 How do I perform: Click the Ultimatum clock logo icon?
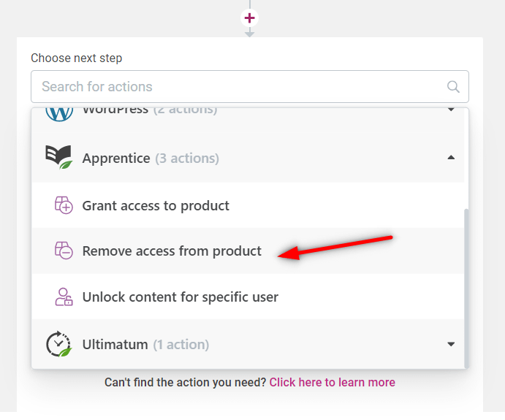click(x=58, y=344)
